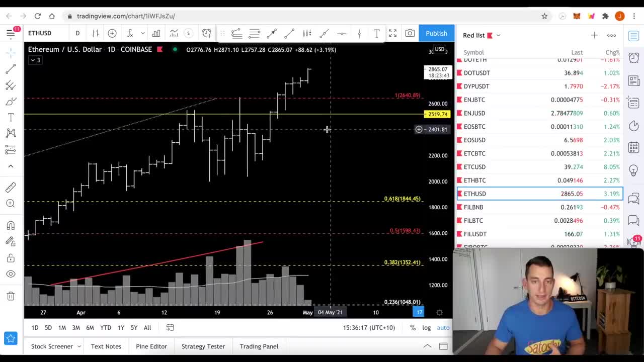
Task: Enter fullscreen mode
Action: [392, 33]
